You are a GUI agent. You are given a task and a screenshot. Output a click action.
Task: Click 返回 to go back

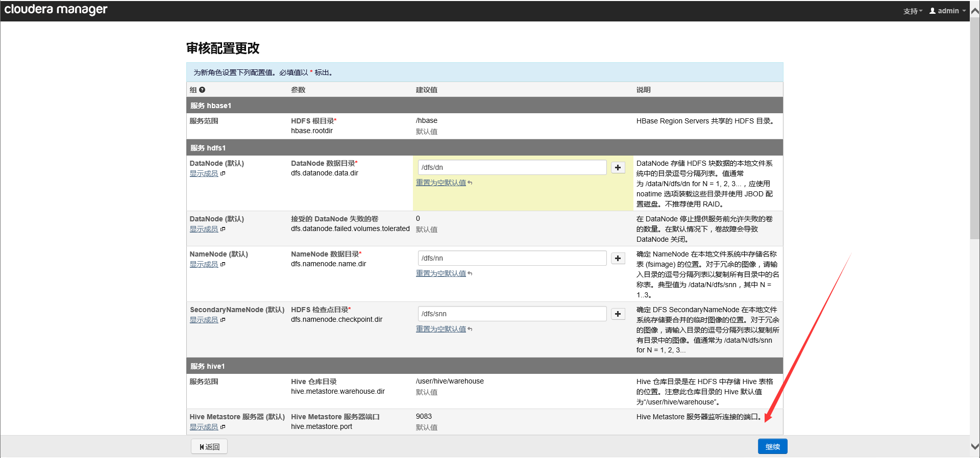point(209,446)
